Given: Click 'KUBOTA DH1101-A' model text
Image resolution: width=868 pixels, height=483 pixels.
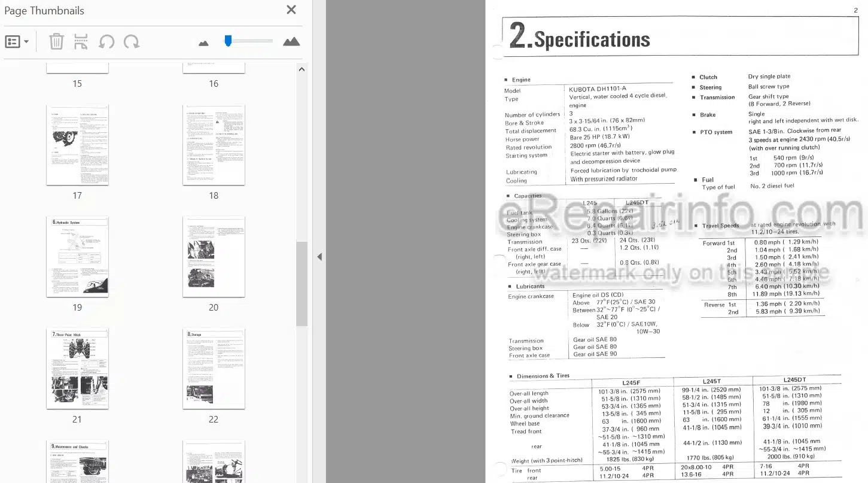Looking at the screenshot, I should 598,88.
